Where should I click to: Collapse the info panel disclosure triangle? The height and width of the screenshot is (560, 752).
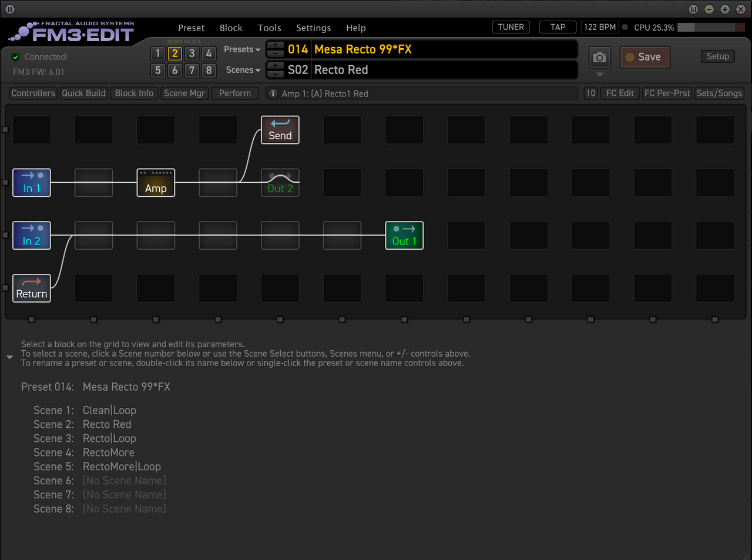point(9,357)
